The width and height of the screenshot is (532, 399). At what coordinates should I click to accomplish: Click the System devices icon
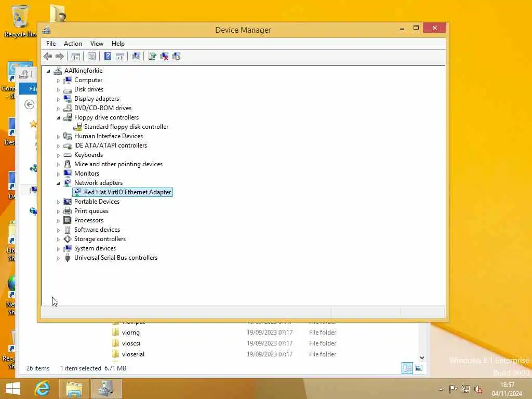point(68,248)
